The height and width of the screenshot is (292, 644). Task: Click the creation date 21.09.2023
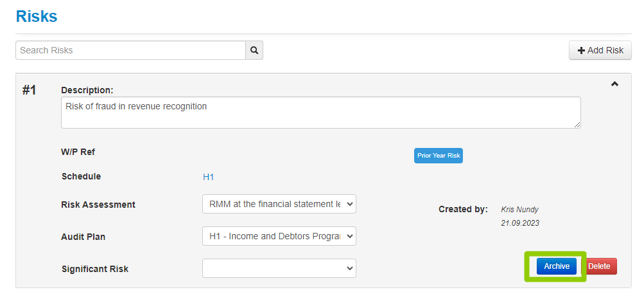tap(520, 223)
